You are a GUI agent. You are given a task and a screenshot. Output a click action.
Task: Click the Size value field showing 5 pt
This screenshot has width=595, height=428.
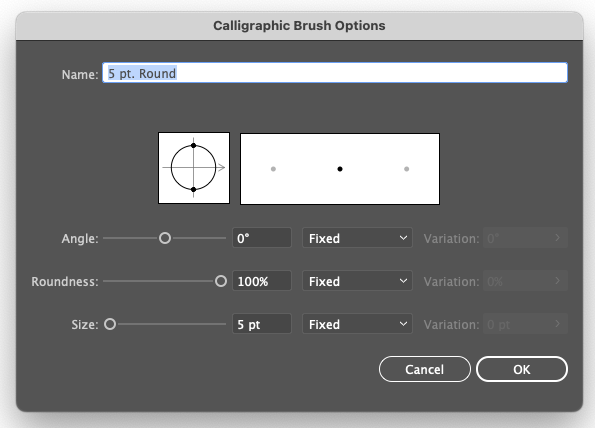[262, 324]
